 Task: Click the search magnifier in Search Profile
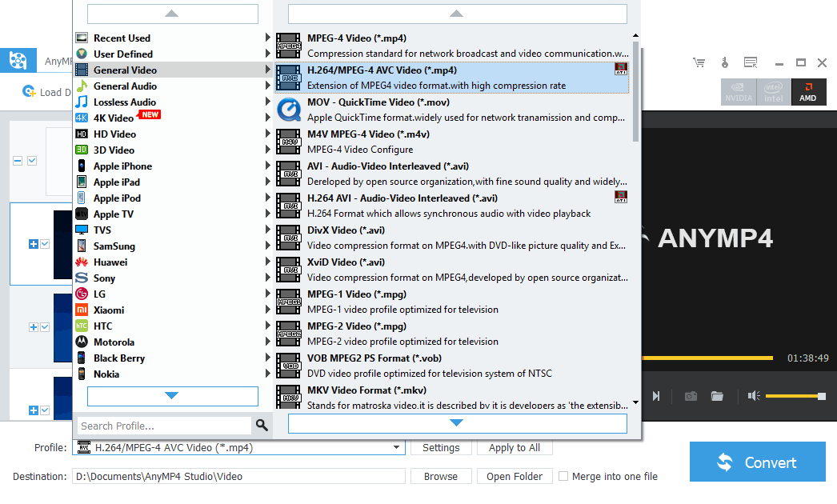pyautogui.click(x=262, y=425)
